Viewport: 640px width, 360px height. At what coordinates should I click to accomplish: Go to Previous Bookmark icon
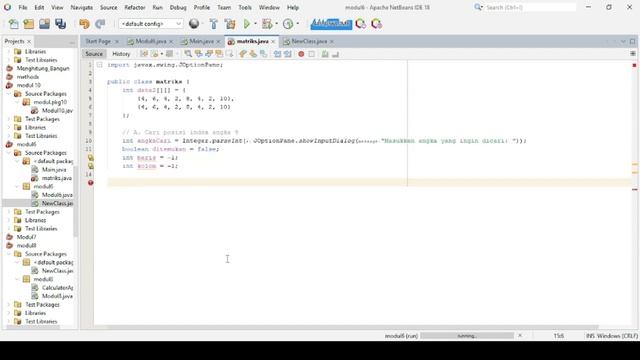pos(243,54)
